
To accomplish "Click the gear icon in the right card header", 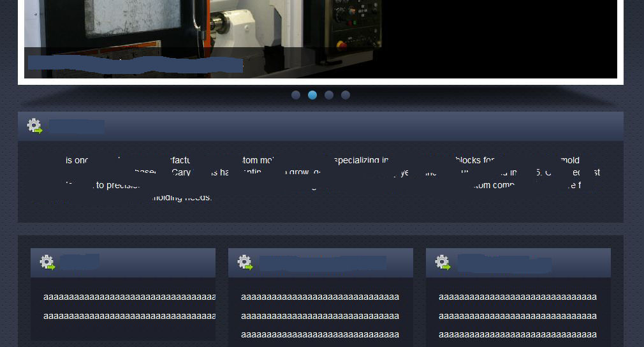I will click(x=443, y=262).
